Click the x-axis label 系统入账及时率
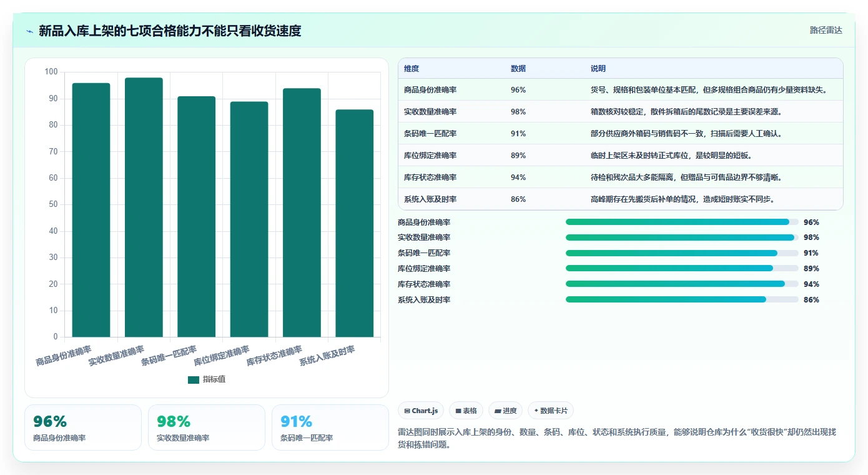Screen dimensions: 868x475 [x=327, y=356]
